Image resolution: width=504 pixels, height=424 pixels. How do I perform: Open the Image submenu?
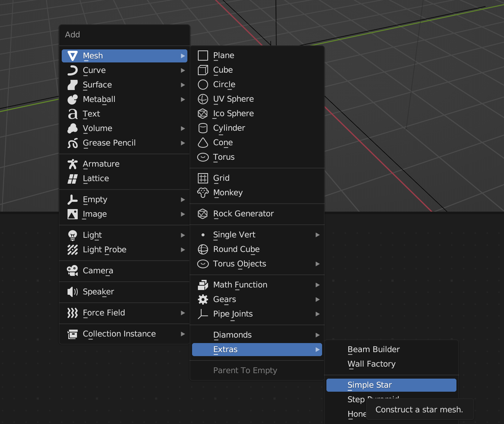125,214
